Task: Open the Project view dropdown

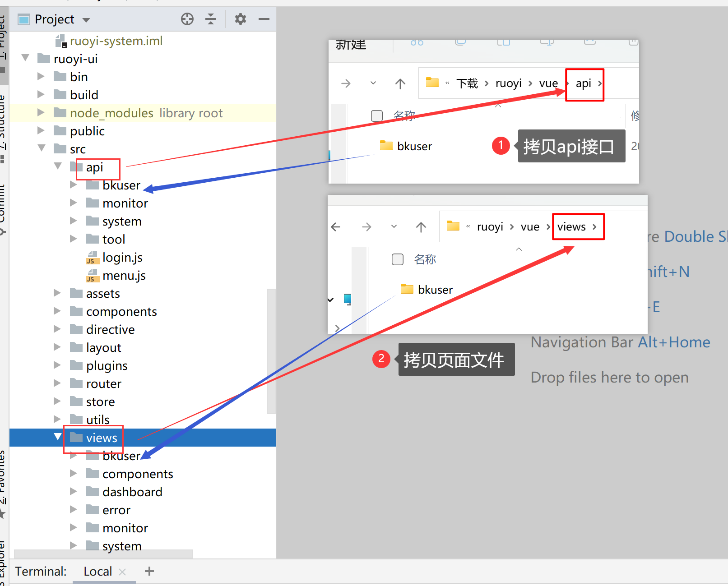Action: pos(86,20)
